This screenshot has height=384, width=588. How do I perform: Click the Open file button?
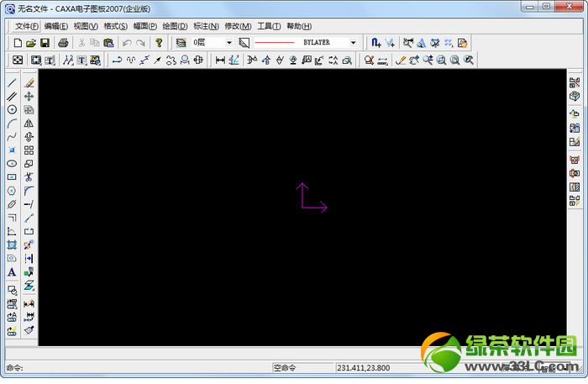[31, 43]
